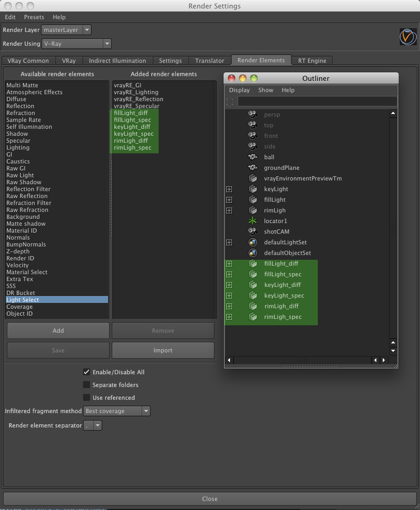Click the rimLigh transform icon

[x=253, y=210]
